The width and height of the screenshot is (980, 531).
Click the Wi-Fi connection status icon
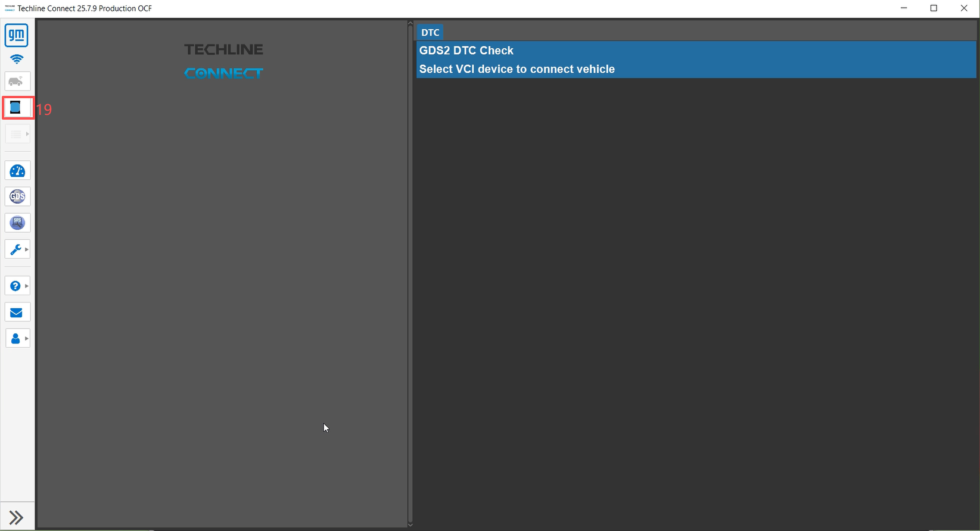pos(17,59)
